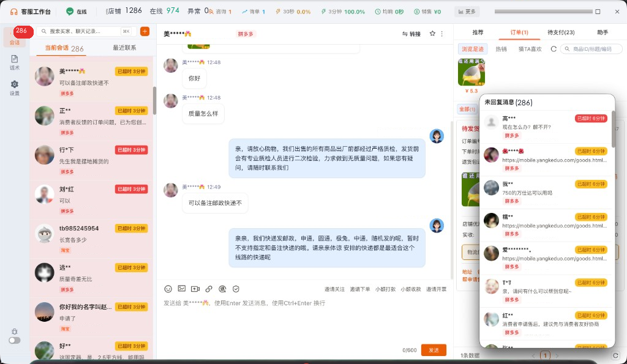Image resolution: width=627 pixels, height=364 pixels.
Task: Switch to 订单(1) tab
Action: click(x=519, y=32)
